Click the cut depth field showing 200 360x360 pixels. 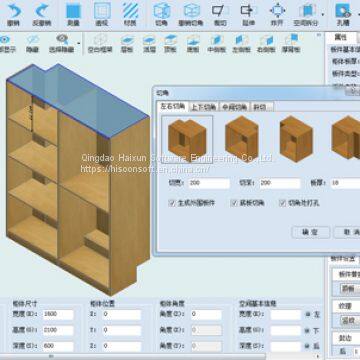tap(279, 183)
